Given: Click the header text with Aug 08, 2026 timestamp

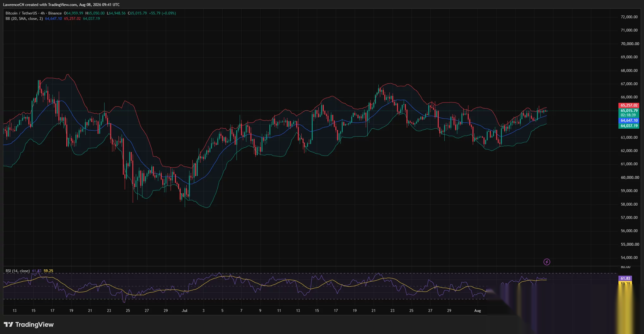Looking at the screenshot, I should point(61,5).
